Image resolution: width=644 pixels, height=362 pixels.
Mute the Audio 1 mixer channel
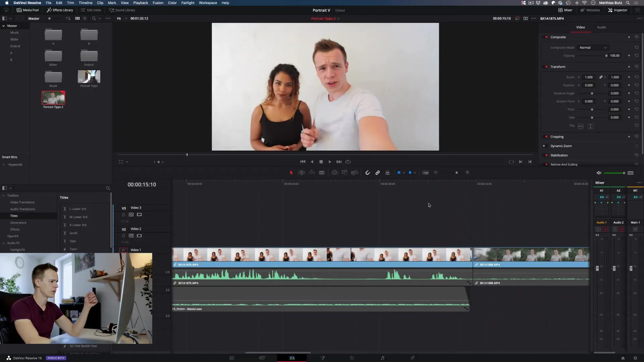click(x=605, y=229)
